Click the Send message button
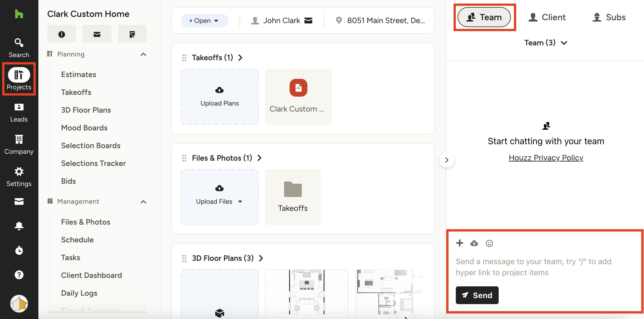644x319 pixels. tap(477, 295)
